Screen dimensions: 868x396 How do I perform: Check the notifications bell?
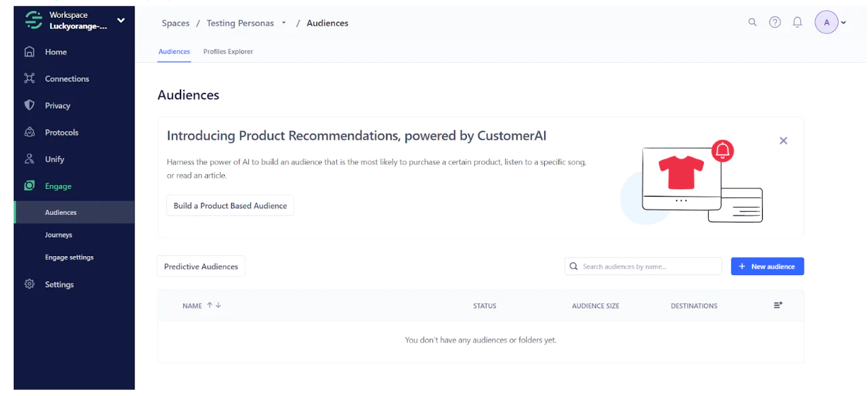click(x=797, y=22)
